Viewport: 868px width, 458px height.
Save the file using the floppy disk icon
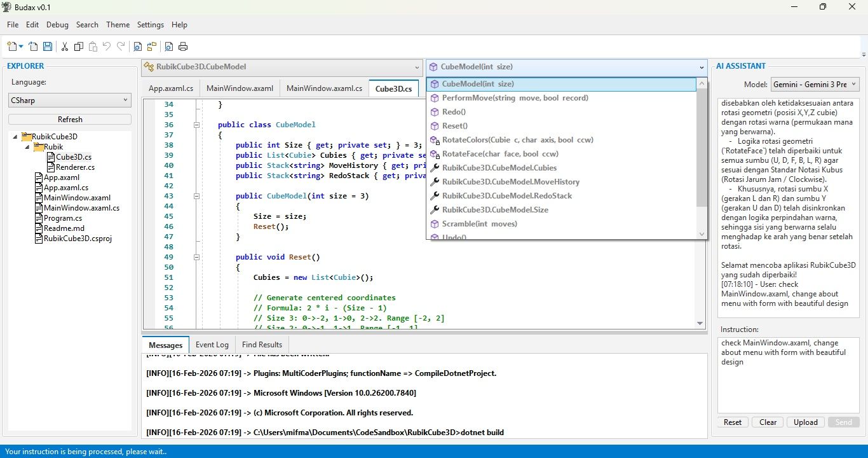(48, 46)
